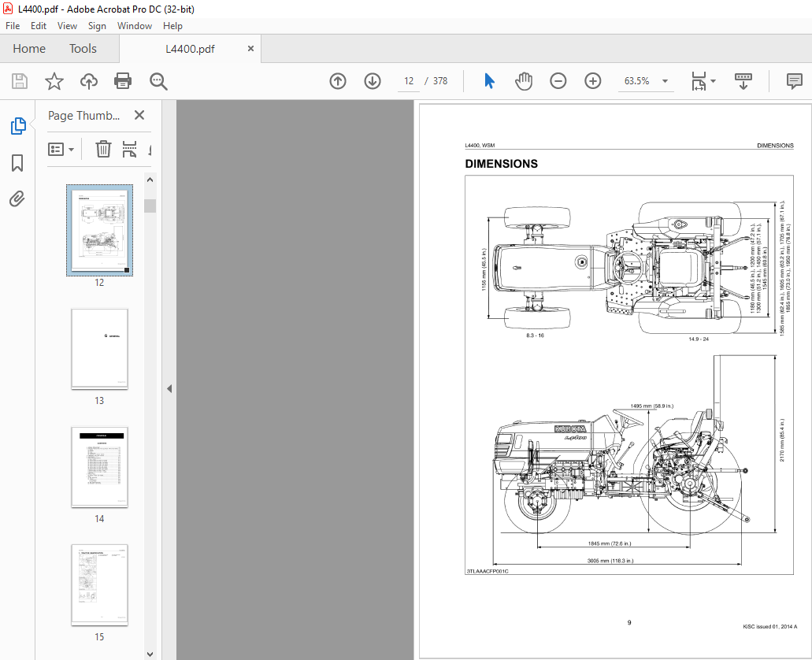Open the Sign menu
This screenshot has height=660, width=812.
click(97, 26)
